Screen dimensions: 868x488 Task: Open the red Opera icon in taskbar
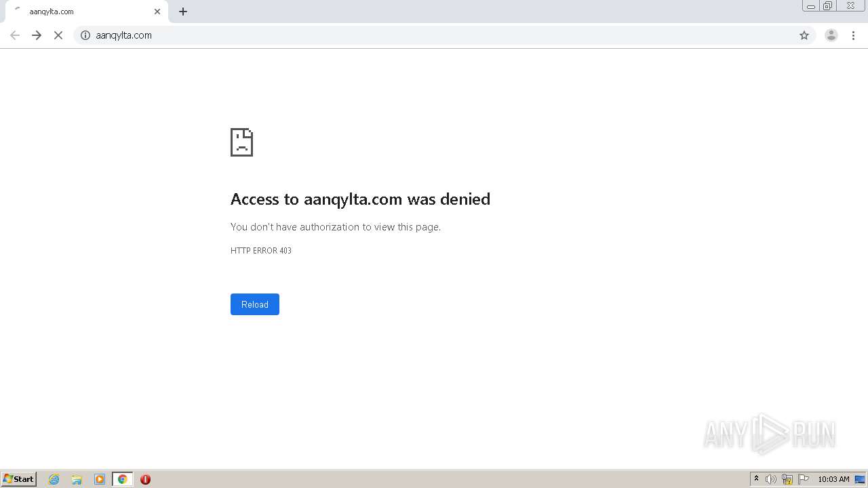[x=145, y=479]
